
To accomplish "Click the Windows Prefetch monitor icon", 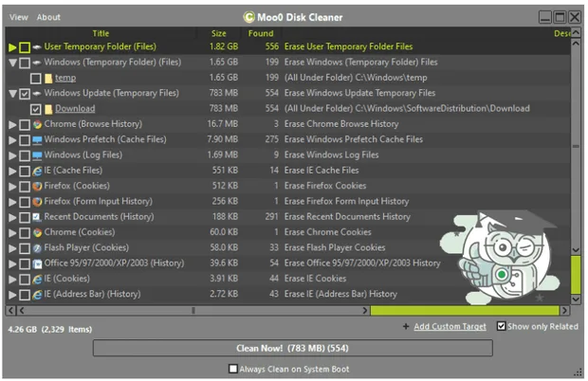I will click(x=37, y=140).
